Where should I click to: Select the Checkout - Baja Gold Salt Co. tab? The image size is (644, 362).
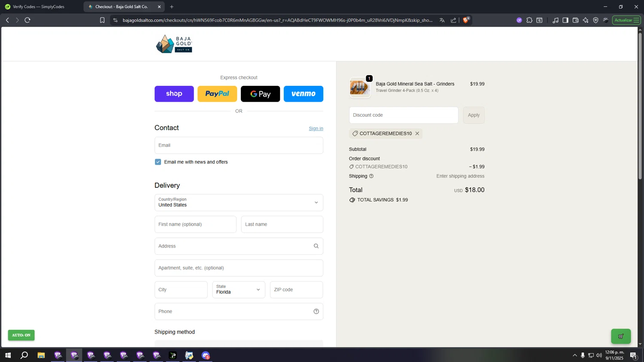click(121, 7)
